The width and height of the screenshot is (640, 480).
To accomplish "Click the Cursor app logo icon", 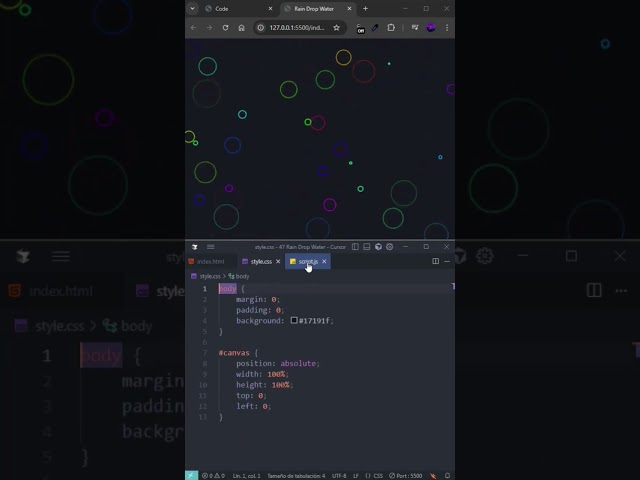I will (195, 247).
